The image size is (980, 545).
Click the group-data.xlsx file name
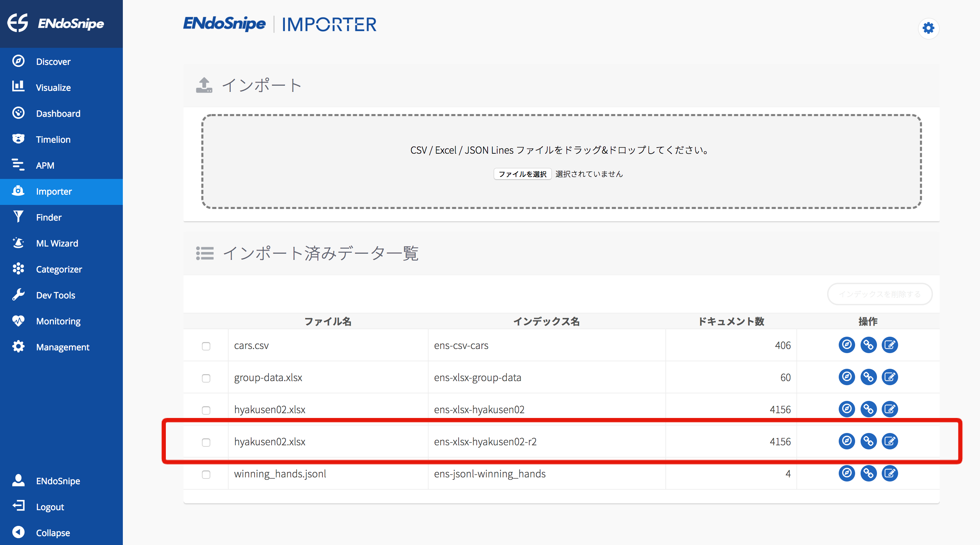click(x=268, y=377)
